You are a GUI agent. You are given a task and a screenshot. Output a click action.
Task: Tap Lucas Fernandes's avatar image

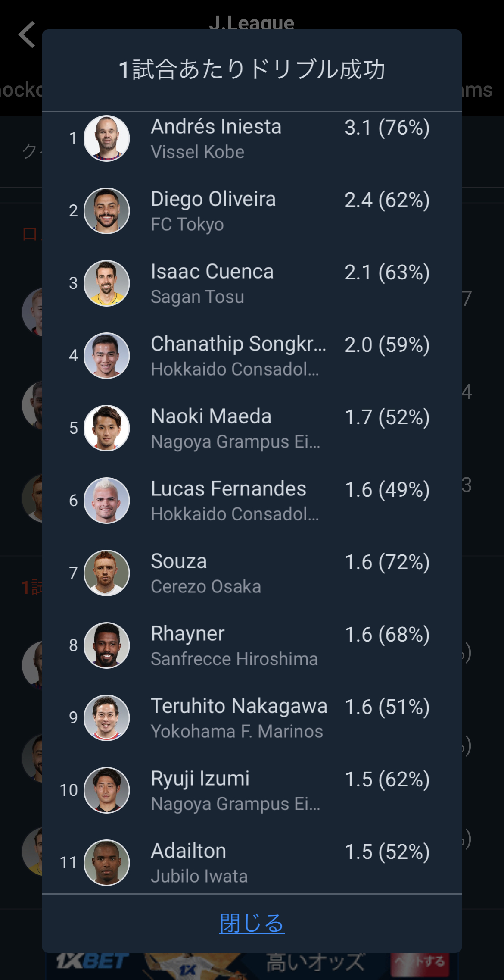[106, 501]
